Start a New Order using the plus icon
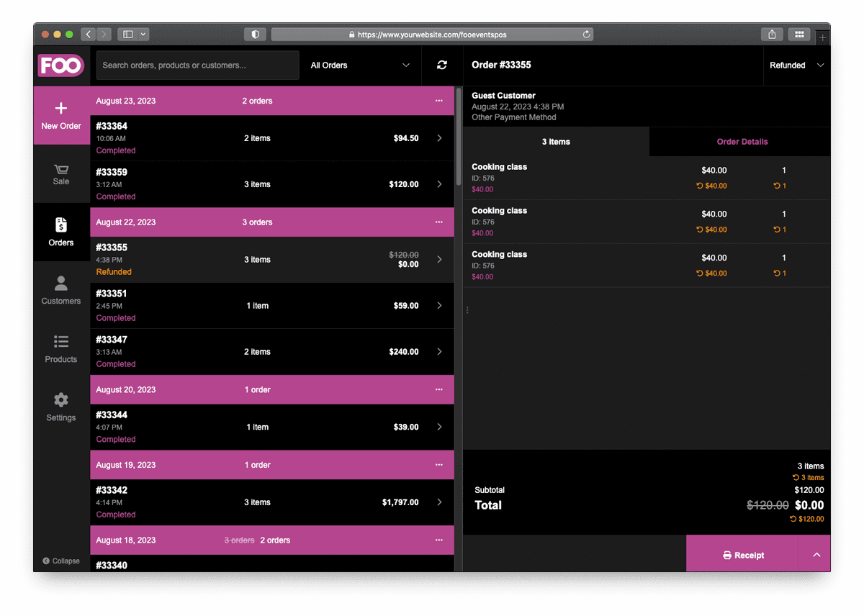This screenshot has width=864, height=616. click(x=61, y=109)
